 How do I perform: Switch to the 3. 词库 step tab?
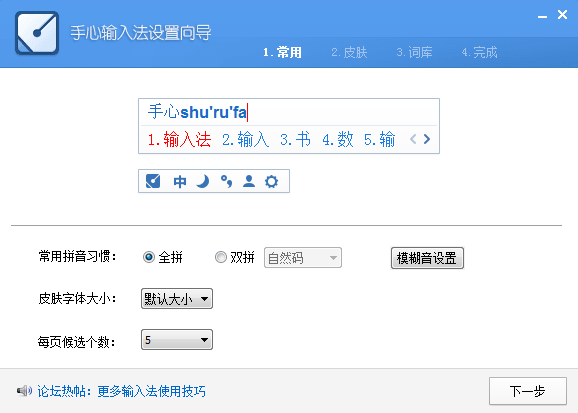[x=414, y=52]
